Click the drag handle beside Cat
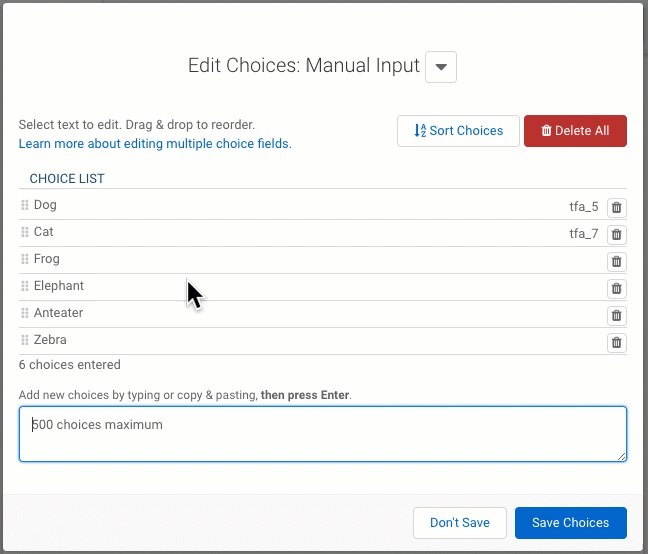 [x=25, y=232]
